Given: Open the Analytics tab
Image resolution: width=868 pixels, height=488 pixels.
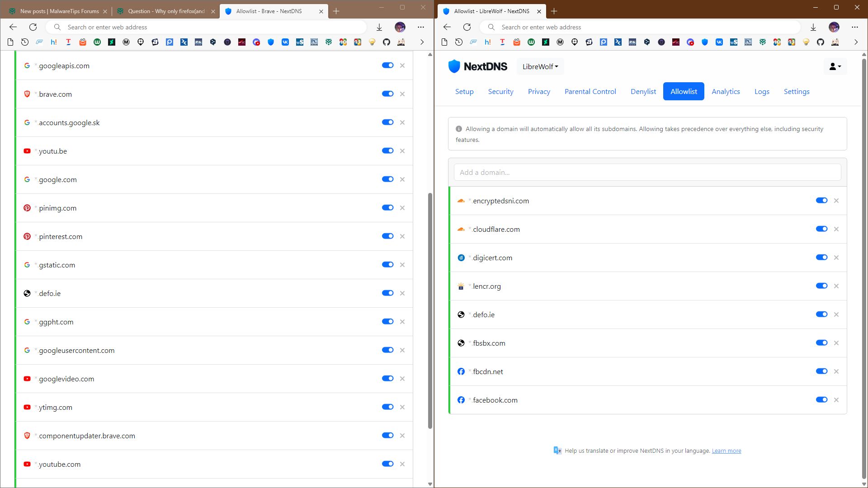Looking at the screenshot, I should (726, 91).
